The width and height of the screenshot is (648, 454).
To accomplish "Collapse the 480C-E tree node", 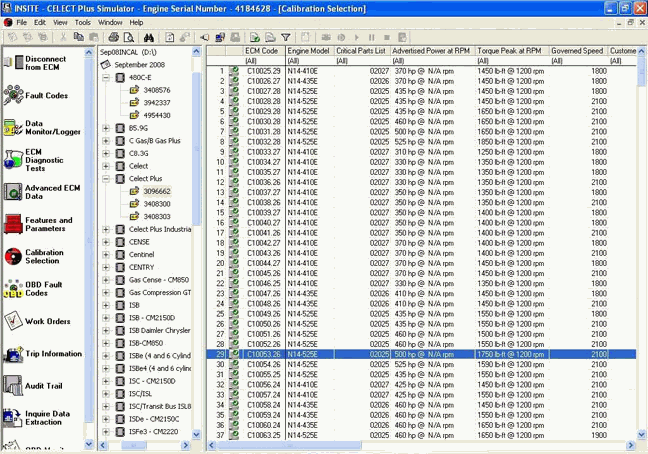I will [x=106, y=77].
